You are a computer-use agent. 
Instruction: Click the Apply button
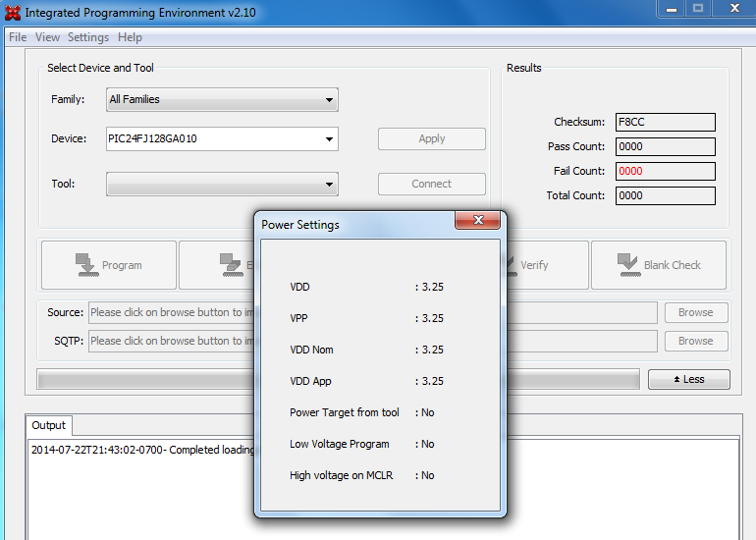(x=432, y=138)
